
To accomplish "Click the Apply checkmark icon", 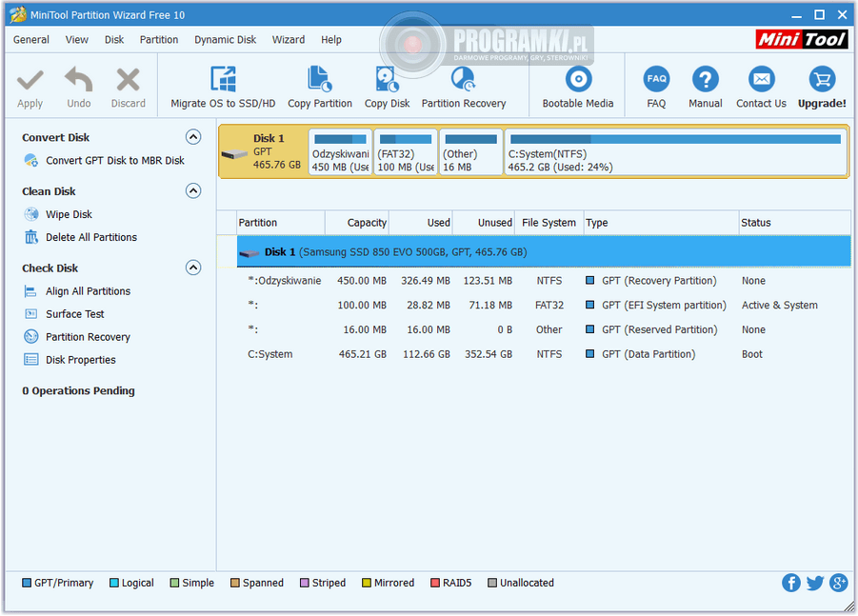I will (30, 80).
